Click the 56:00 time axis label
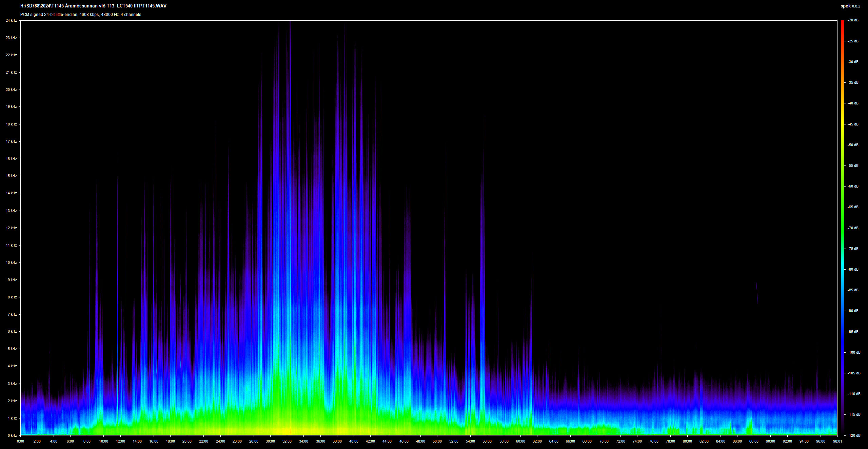The width and height of the screenshot is (868, 449). [487, 441]
